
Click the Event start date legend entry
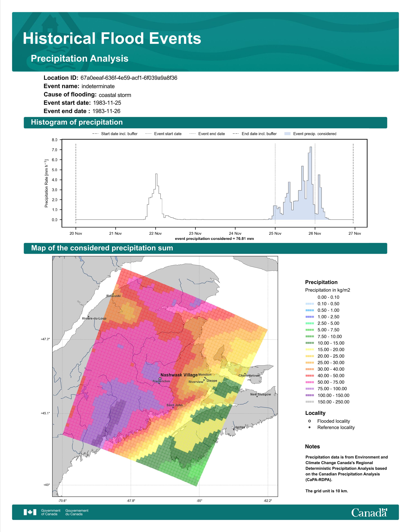(163, 134)
